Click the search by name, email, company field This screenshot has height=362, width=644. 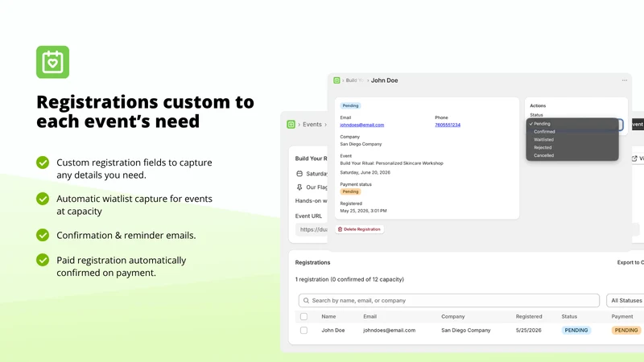pos(449,300)
